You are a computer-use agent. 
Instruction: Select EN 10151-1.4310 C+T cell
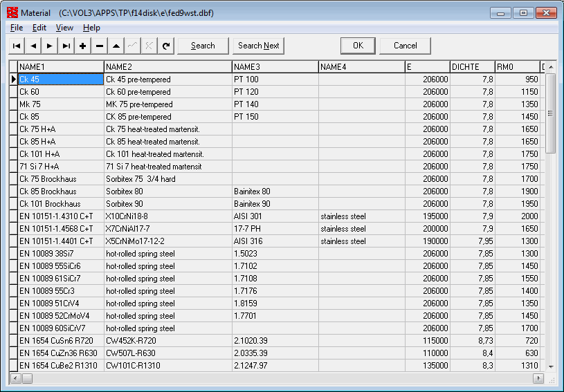pyautogui.click(x=61, y=216)
